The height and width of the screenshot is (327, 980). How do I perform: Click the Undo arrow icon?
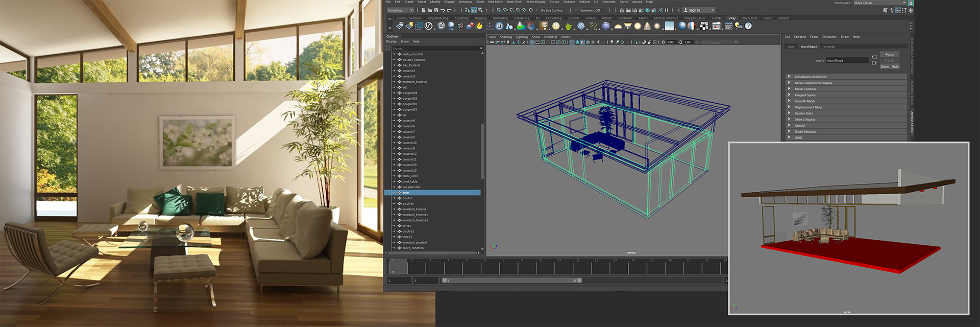point(443,10)
